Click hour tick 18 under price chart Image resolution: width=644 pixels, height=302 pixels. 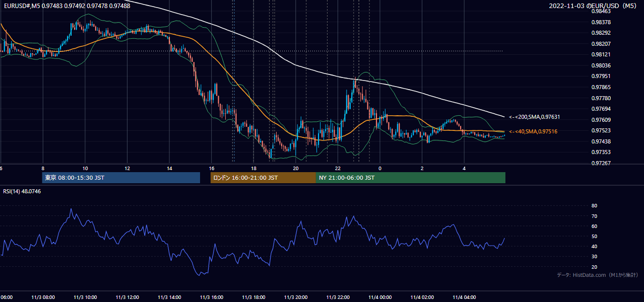click(x=253, y=168)
